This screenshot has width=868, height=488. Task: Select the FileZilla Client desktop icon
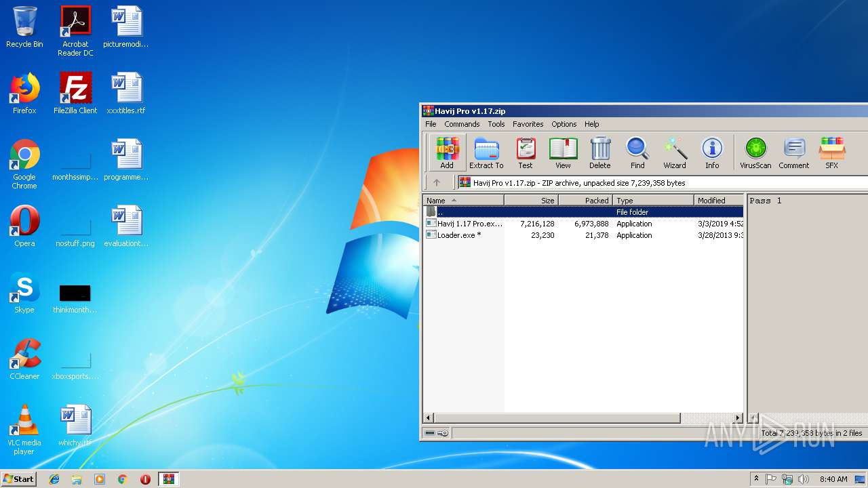pyautogui.click(x=75, y=94)
